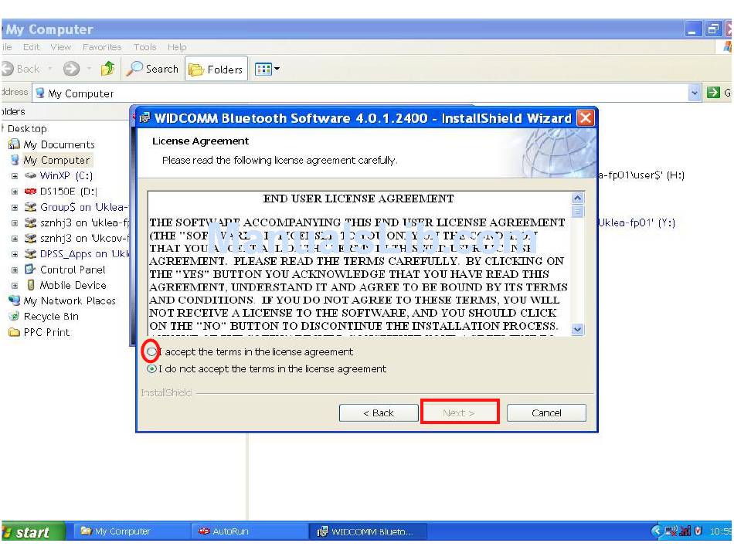This screenshot has width=734, height=560.
Task: Expand the WinXP (C:) drive node
Action: (x=15, y=176)
